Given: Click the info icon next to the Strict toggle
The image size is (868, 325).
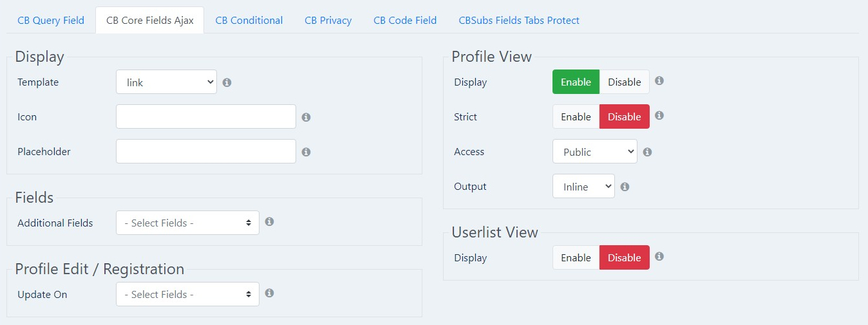Looking at the screenshot, I should (x=659, y=116).
